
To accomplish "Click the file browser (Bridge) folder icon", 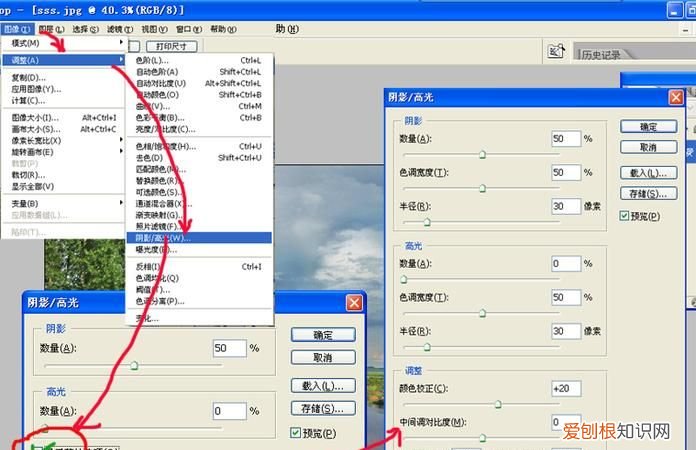I will [556, 51].
